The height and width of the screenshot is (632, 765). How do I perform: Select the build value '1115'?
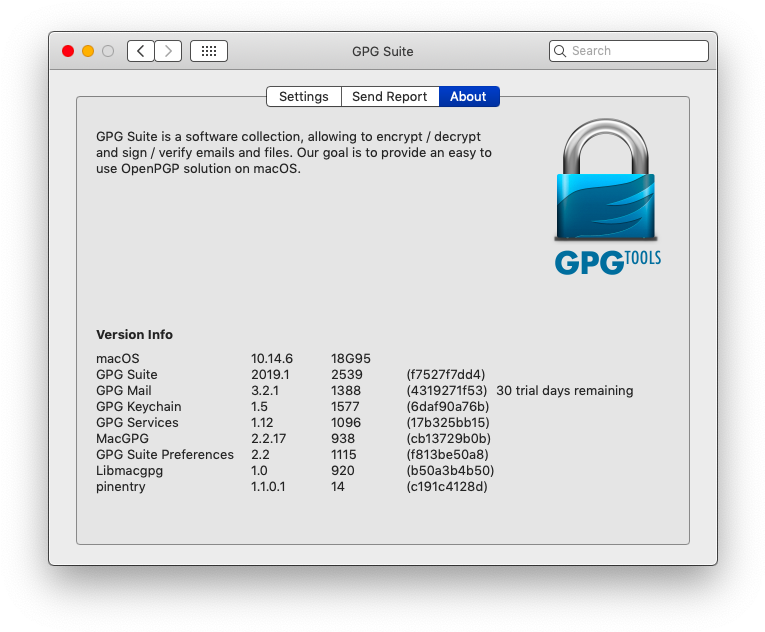(x=344, y=454)
